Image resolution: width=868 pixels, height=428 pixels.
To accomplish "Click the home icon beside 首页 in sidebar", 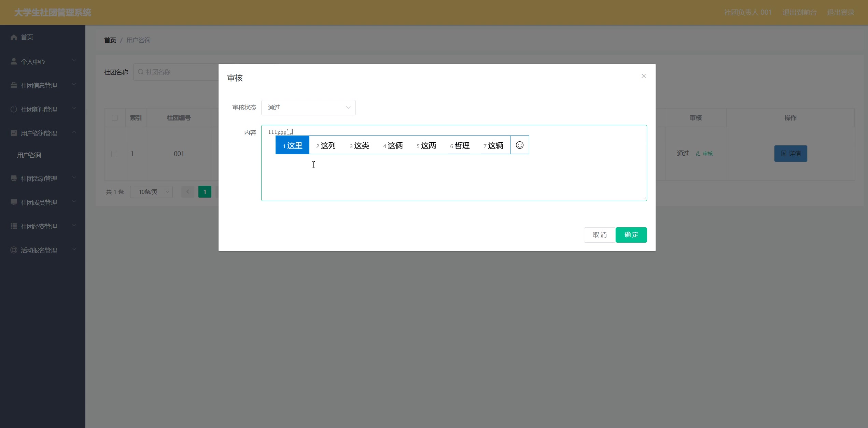I will click(x=14, y=37).
